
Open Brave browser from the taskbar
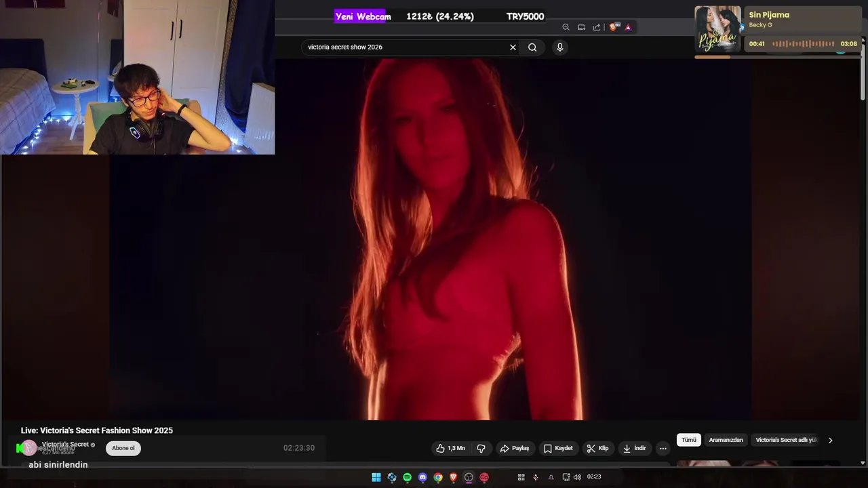pyautogui.click(x=454, y=477)
